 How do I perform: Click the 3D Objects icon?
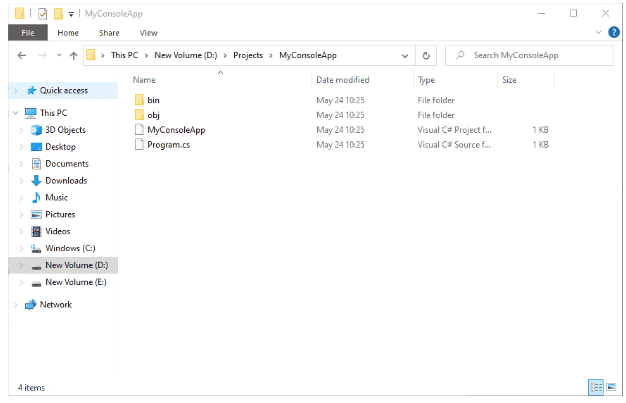[36, 130]
